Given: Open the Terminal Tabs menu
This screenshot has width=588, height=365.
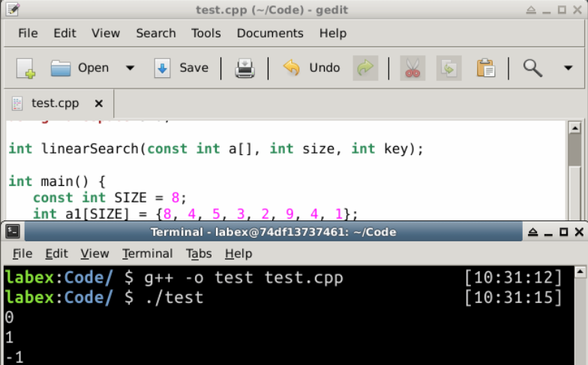Looking at the screenshot, I should [x=199, y=253].
